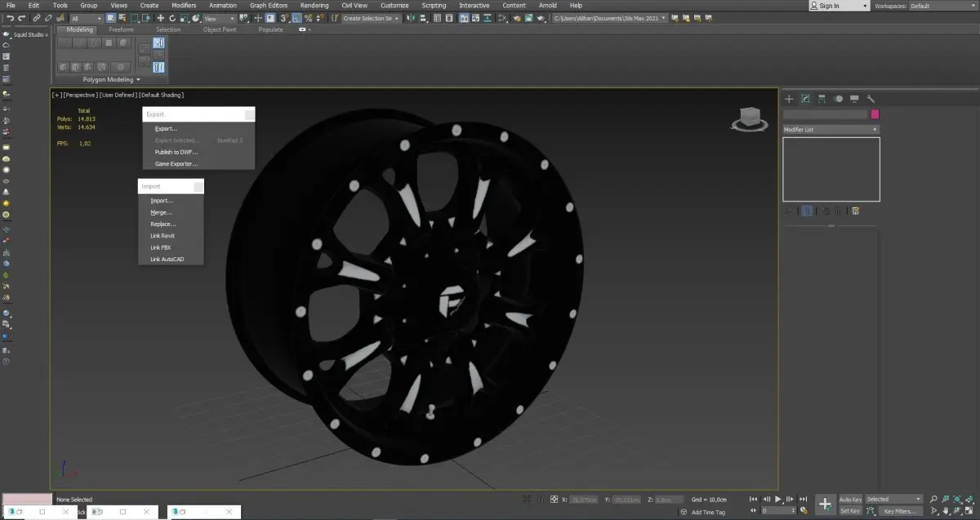Click the pink object color swatch

click(875, 115)
